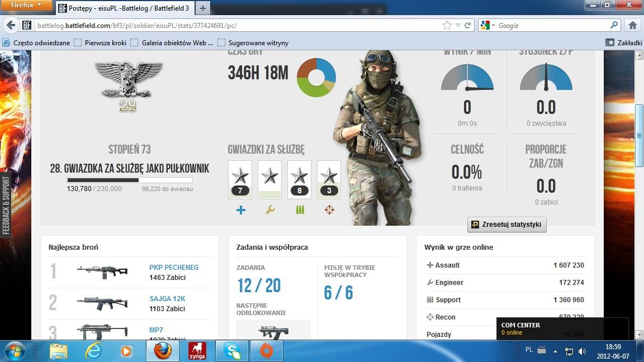Image resolution: width=644 pixels, height=362 pixels.
Task: Open Skype from the taskbar
Action: [232, 351]
